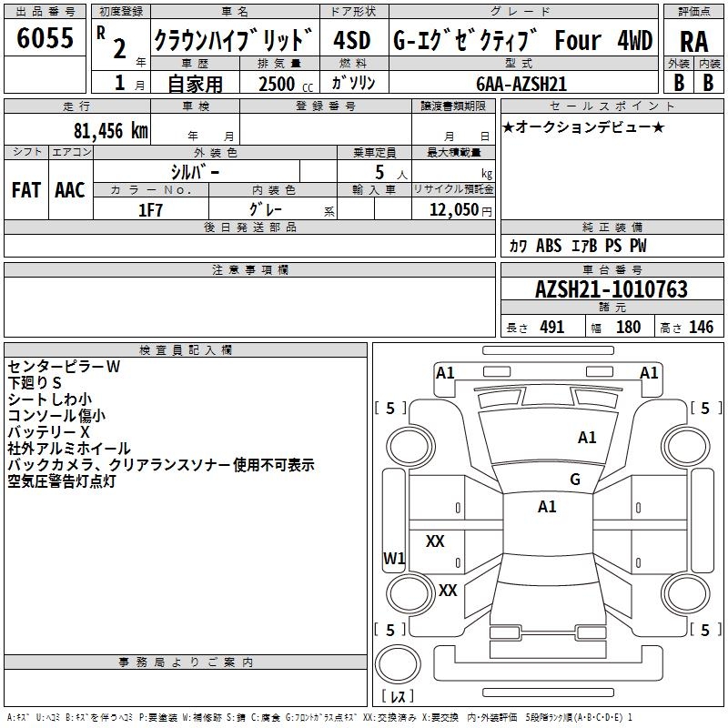The image size is (728, 728).
Task: Click the air conditioner value AAC
Action: pyautogui.click(x=70, y=190)
